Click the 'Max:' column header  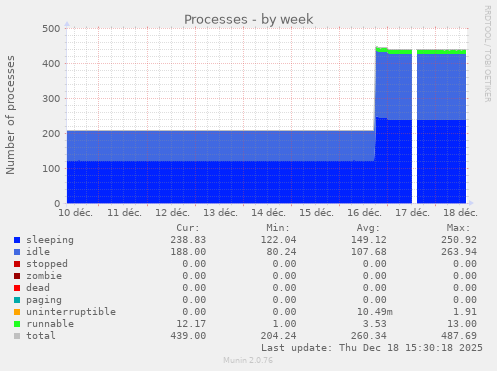(x=459, y=228)
